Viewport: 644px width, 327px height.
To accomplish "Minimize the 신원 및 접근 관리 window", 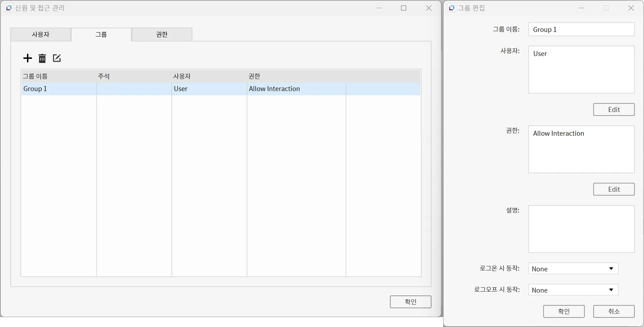I will coord(379,8).
